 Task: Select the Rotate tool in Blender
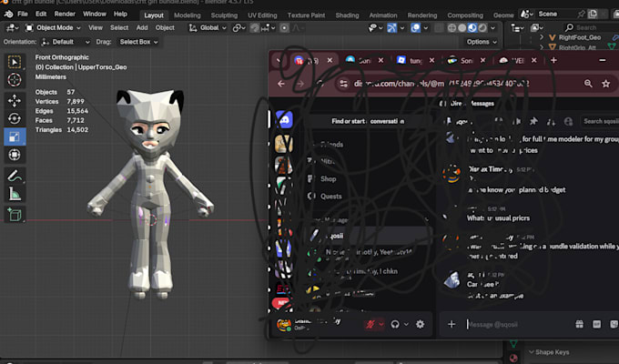point(15,118)
